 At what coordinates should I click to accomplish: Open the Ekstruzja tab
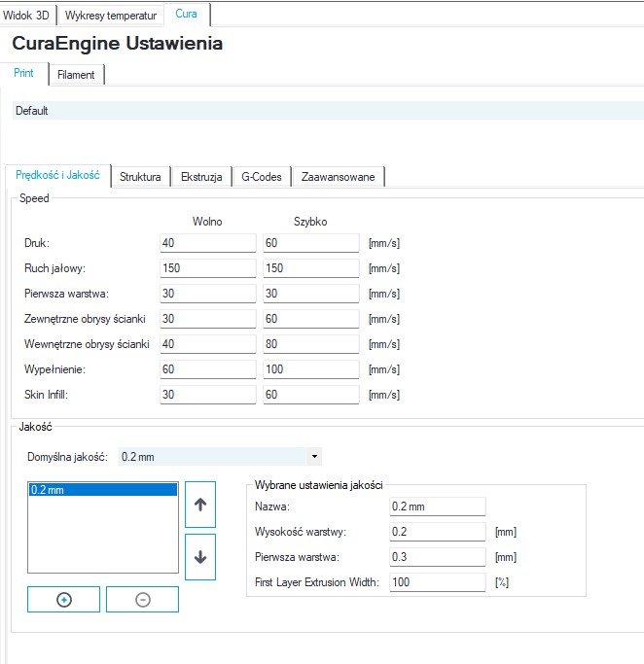[x=201, y=177]
